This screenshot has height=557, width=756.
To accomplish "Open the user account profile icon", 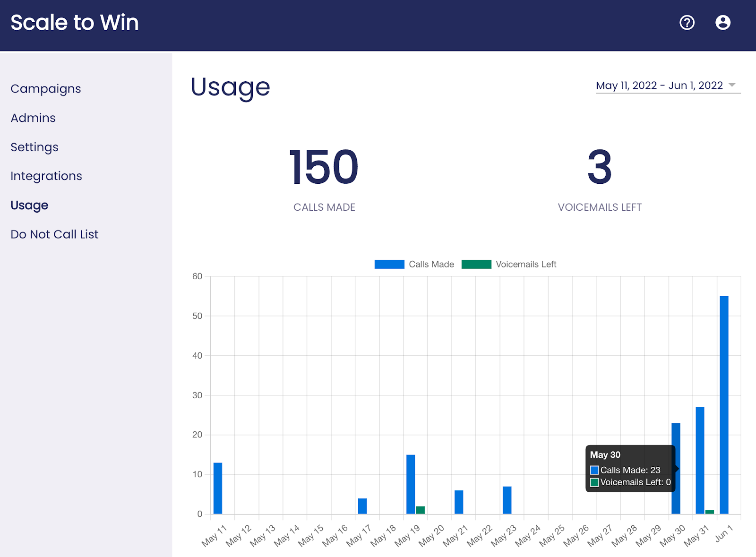I will point(723,22).
